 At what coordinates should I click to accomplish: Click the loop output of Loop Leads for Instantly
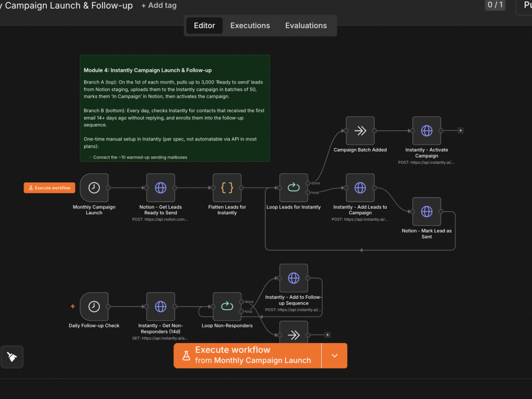(x=308, y=193)
